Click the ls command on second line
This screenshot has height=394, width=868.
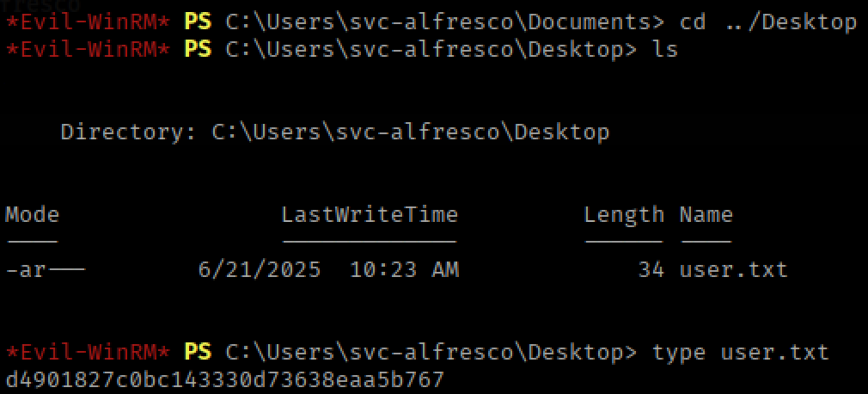[664, 49]
